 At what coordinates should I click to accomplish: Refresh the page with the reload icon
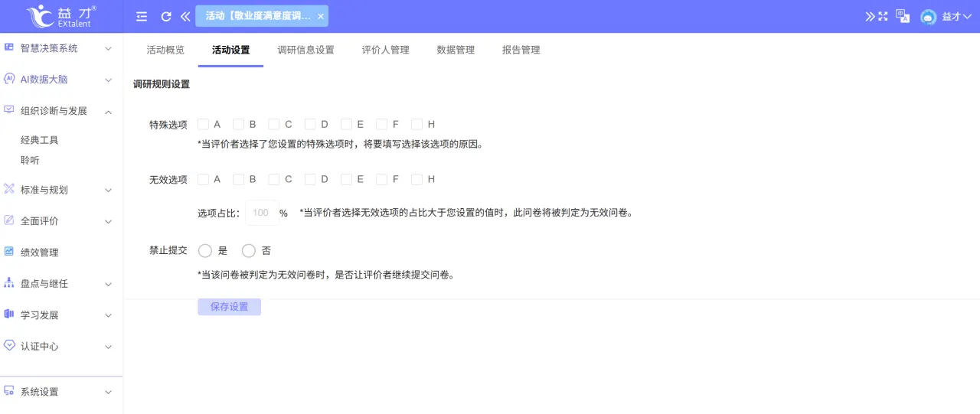pyautogui.click(x=166, y=16)
